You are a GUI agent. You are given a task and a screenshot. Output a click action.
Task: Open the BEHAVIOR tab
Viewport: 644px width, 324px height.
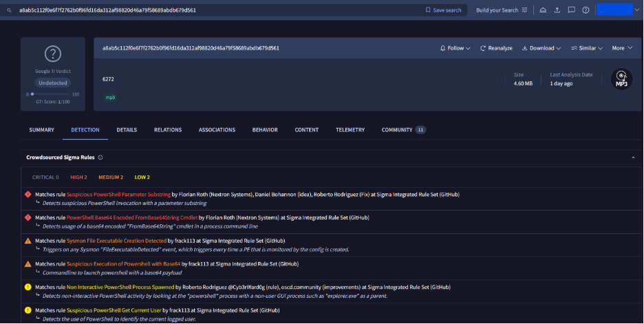coord(265,130)
